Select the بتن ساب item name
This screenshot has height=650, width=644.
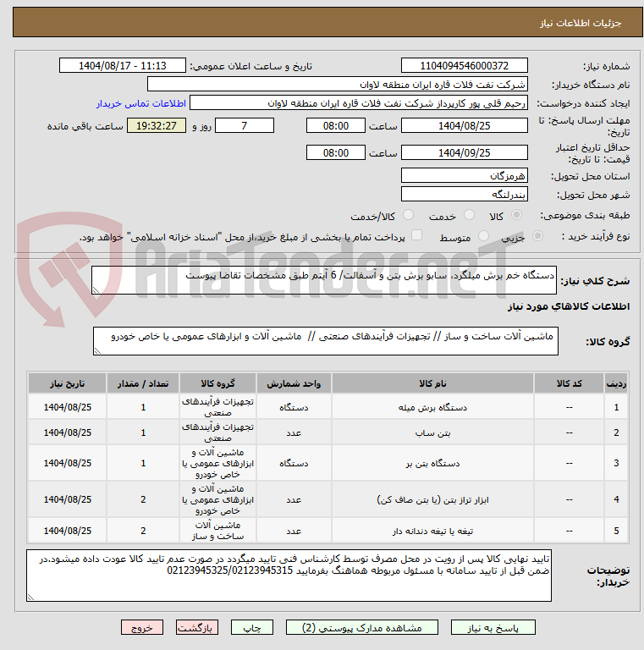[432, 432]
